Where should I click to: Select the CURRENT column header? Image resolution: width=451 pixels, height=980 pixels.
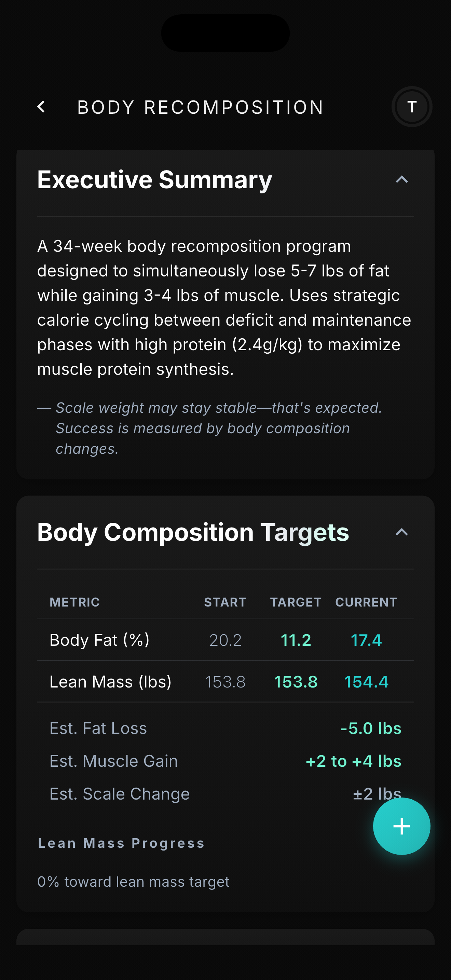[x=366, y=602]
